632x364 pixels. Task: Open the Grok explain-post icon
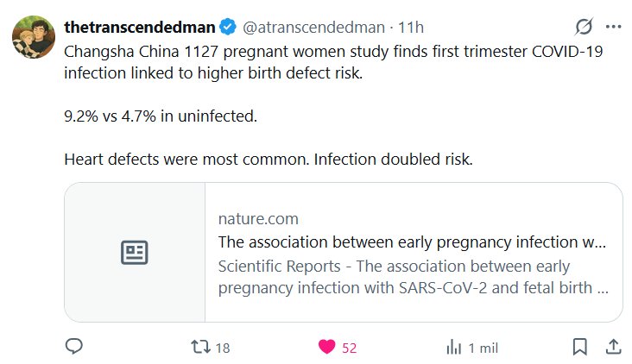tap(585, 27)
